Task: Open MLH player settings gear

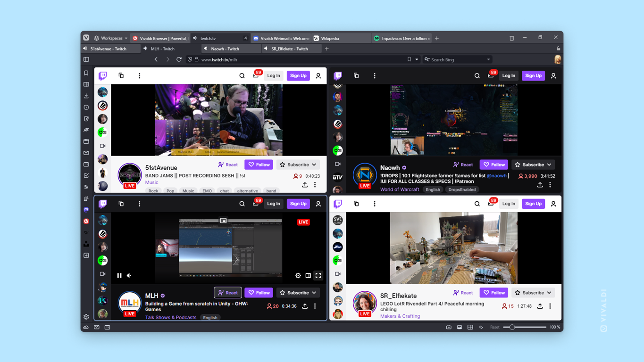Action: (x=298, y=276)
